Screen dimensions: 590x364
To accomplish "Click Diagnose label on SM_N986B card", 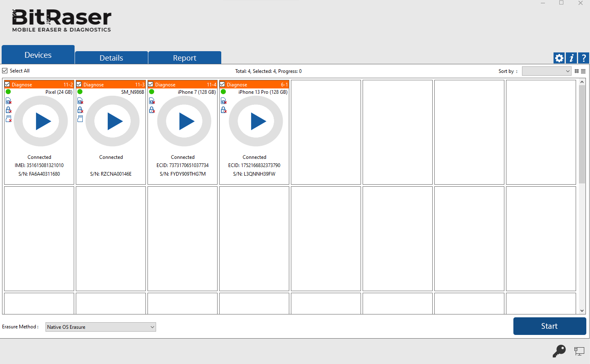I will [93, 85].
